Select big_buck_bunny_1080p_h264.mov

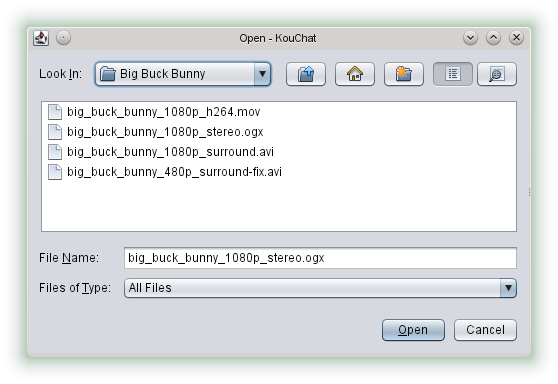coord(163,112)
